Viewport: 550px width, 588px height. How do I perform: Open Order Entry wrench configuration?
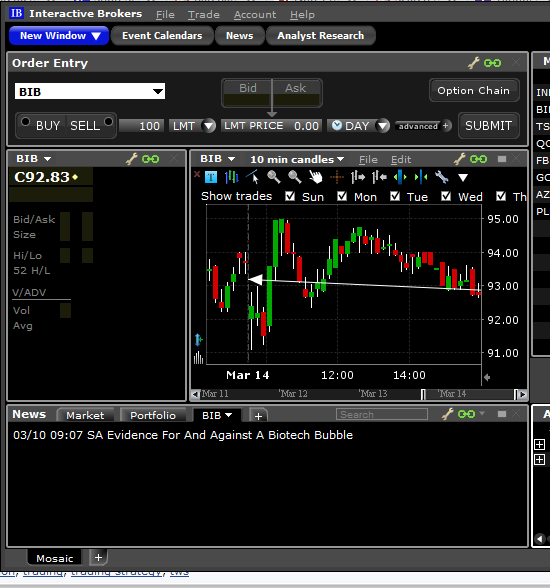[474, 63]
